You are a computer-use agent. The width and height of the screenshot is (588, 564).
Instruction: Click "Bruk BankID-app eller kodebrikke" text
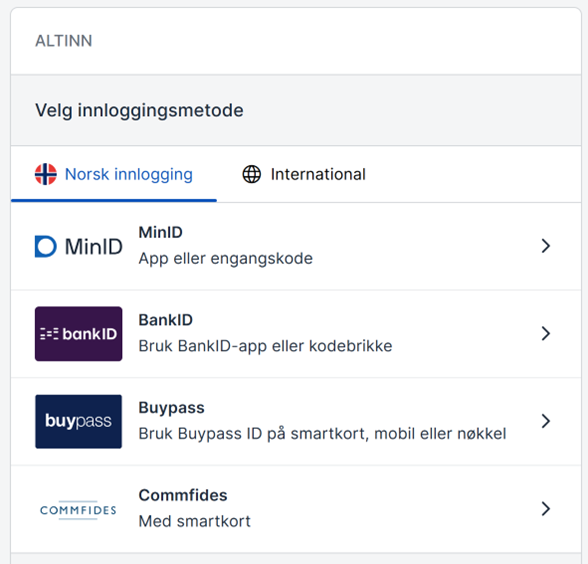(265, 346)
